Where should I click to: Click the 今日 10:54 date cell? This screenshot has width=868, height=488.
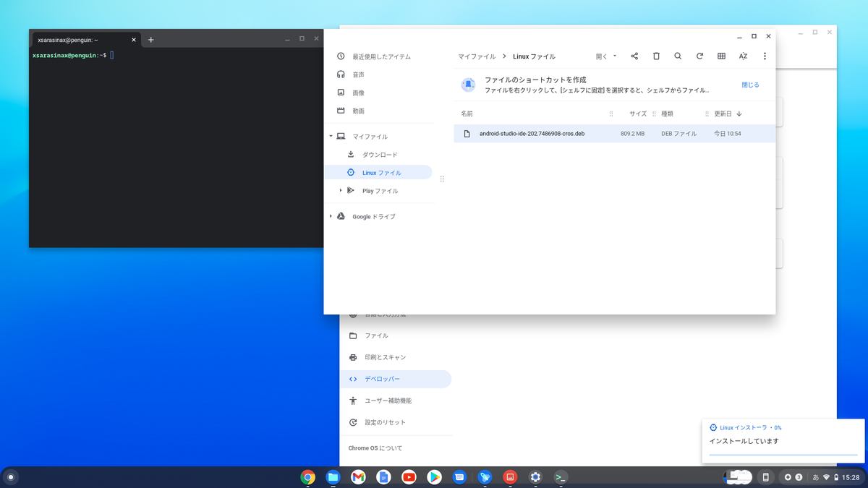click(727, 134)
